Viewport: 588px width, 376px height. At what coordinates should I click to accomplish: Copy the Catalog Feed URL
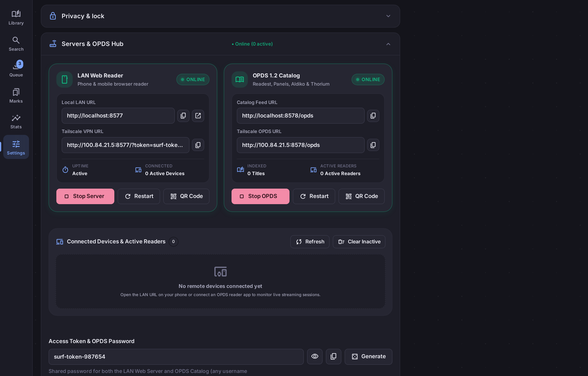(373, 116)
